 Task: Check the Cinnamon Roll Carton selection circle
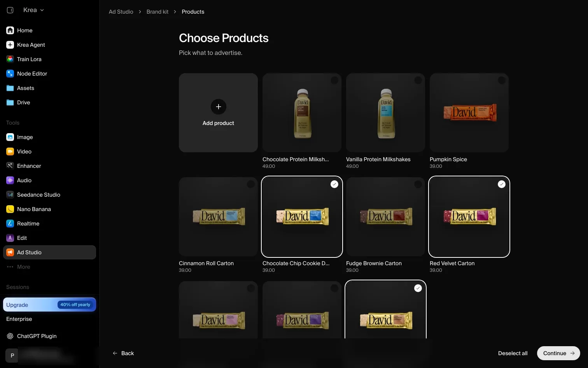251,184
